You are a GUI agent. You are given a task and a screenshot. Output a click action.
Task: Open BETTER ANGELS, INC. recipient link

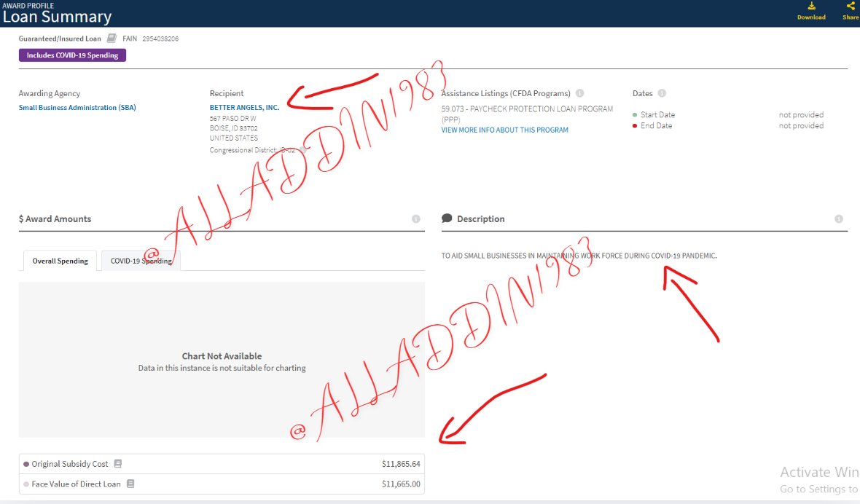pos(244,107)
